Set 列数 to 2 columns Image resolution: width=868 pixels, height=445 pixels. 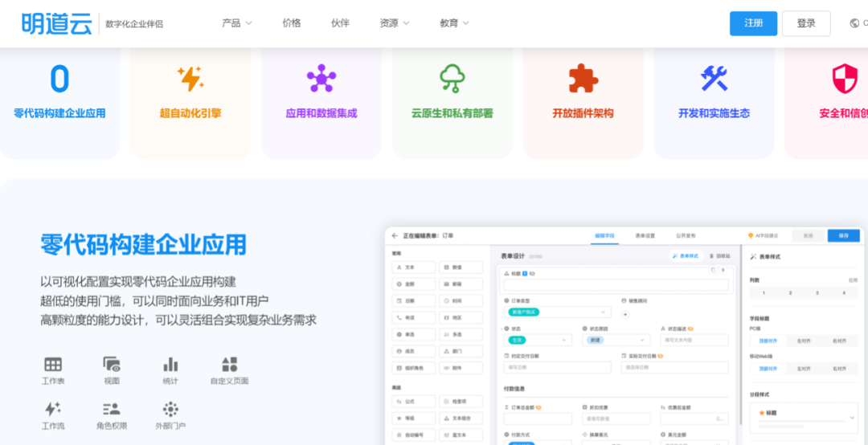(790, 293)
